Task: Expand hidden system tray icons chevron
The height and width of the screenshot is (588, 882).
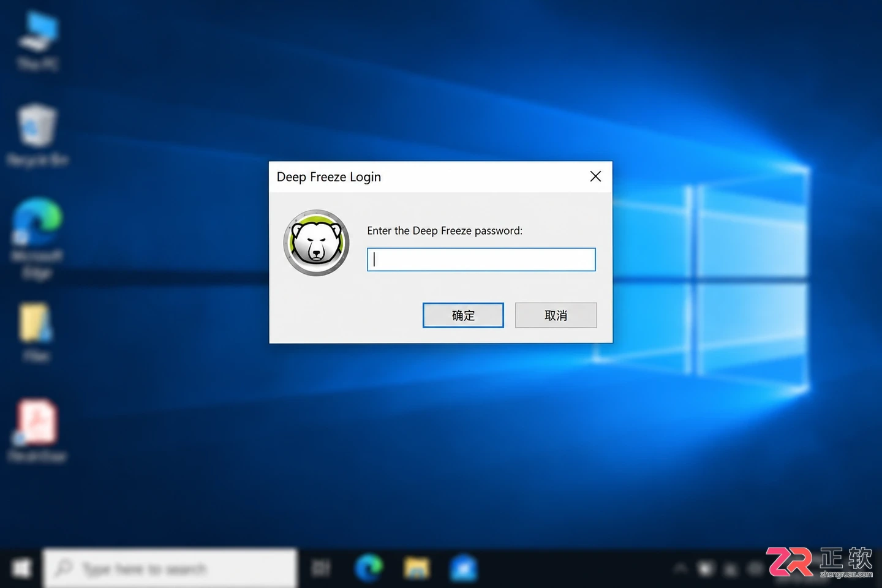Action: [680, 568]
